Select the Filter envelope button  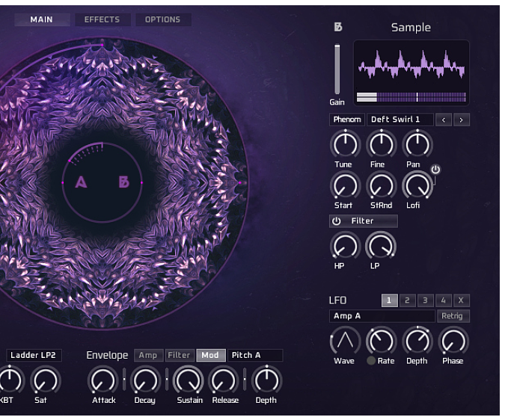coord(179,355)
